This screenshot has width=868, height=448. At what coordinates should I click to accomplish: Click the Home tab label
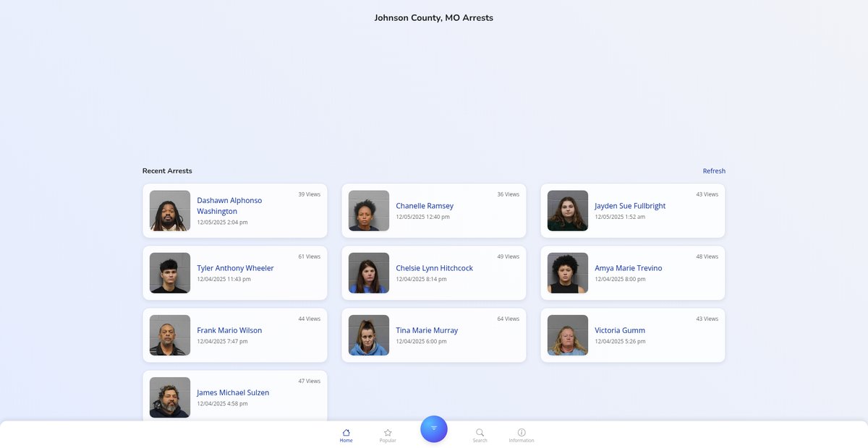point(346,441)
